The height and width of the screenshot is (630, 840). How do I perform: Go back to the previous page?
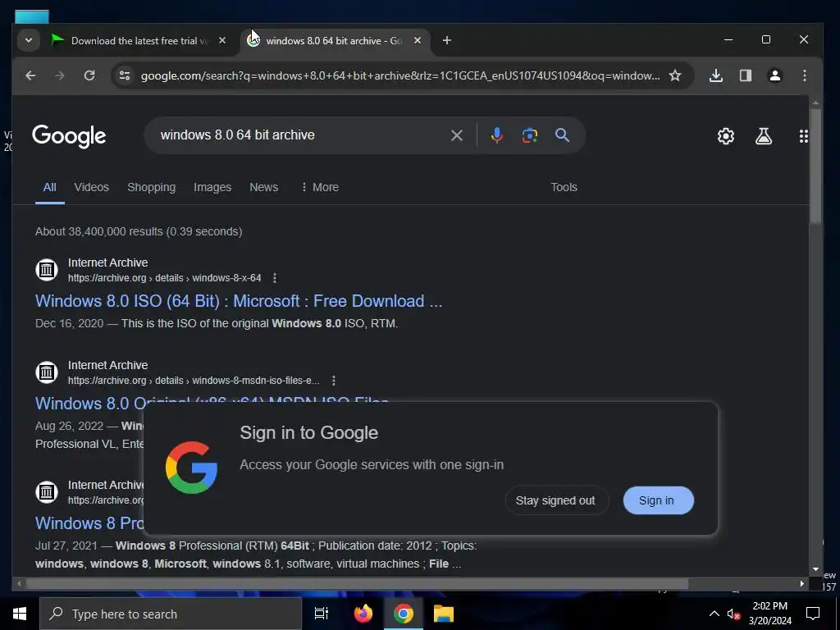point(30,75)
